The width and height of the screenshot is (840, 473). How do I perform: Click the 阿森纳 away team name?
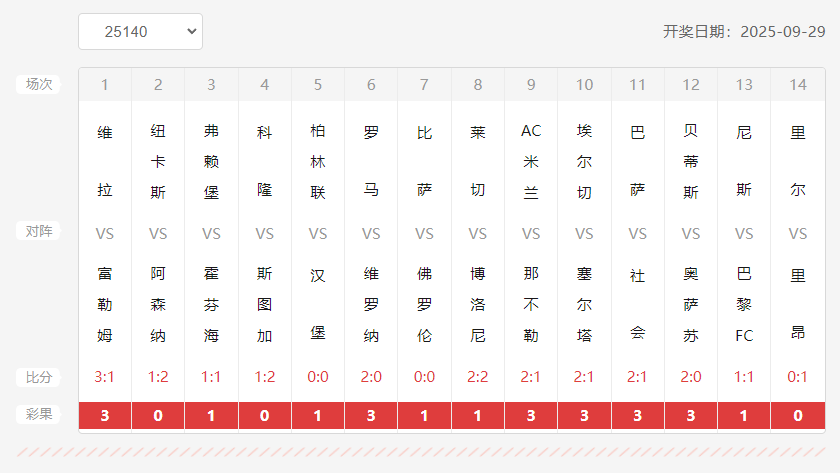click(158, 304)
